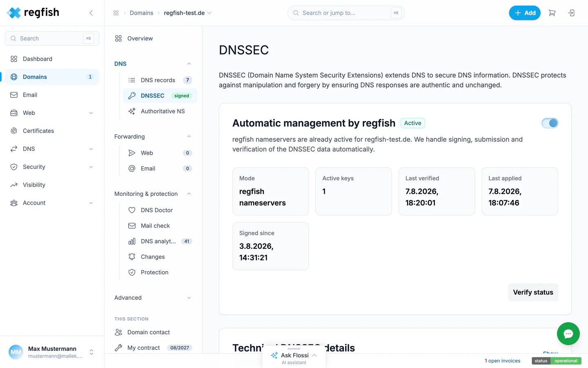Click the Authoritative NS sparkle icon

click(132, 111)
